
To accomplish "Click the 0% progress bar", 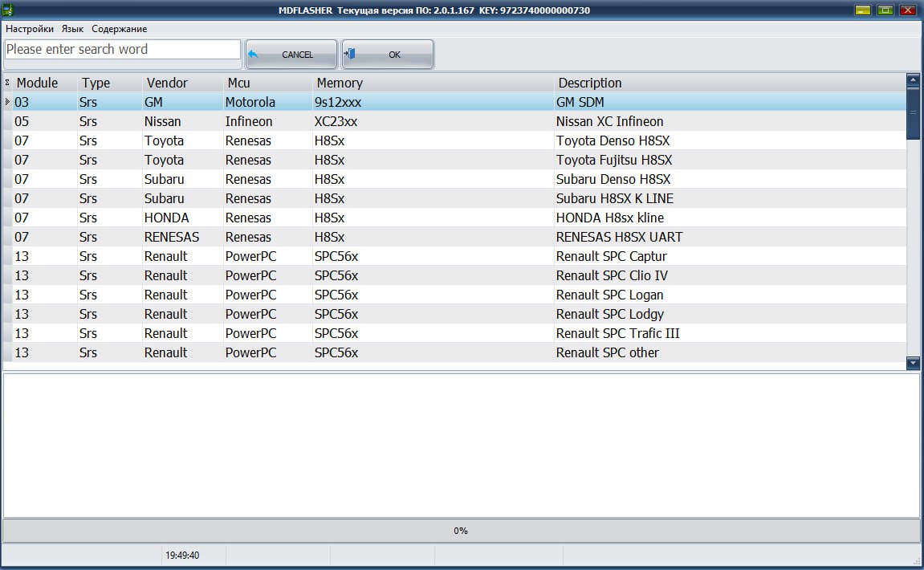I will (x=461, y=531).
